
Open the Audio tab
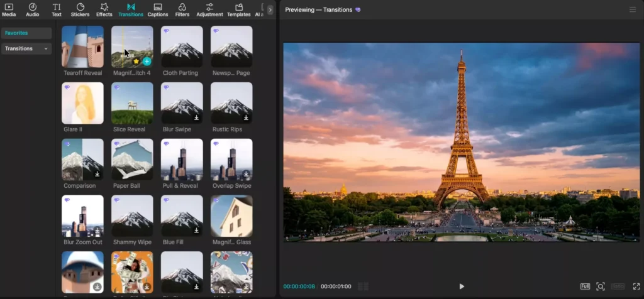pyautogui.click(x=33, y=10)
